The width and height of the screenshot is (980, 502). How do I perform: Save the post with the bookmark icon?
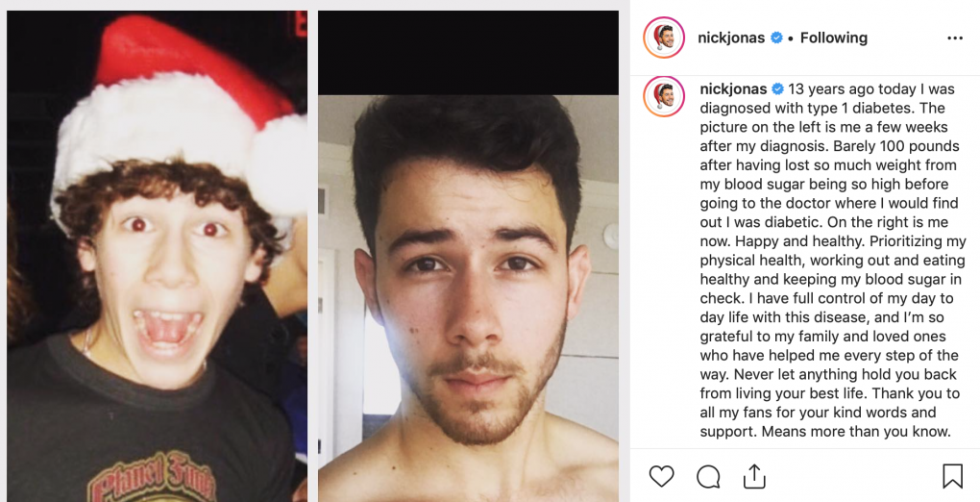point(952,476)
